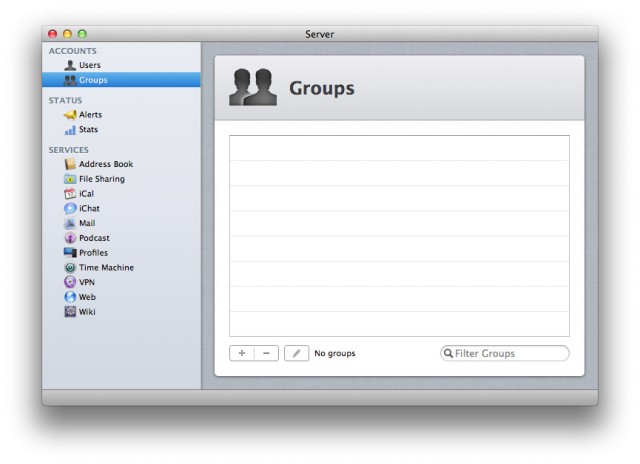Click the File Sharing folder icon
640x464 pixels.
(x=70, y=179)
